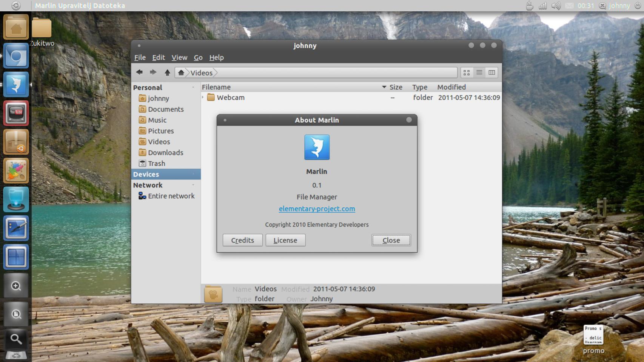The image size is (644, 362).
Task: Open the YouTube app from dock
Action: point(16,113)
